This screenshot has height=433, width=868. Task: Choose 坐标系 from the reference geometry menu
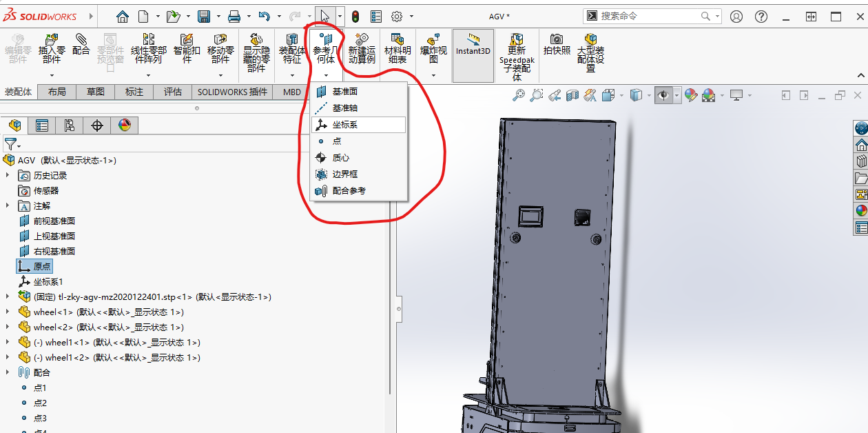pyautogui.click(x=344, y=124)
